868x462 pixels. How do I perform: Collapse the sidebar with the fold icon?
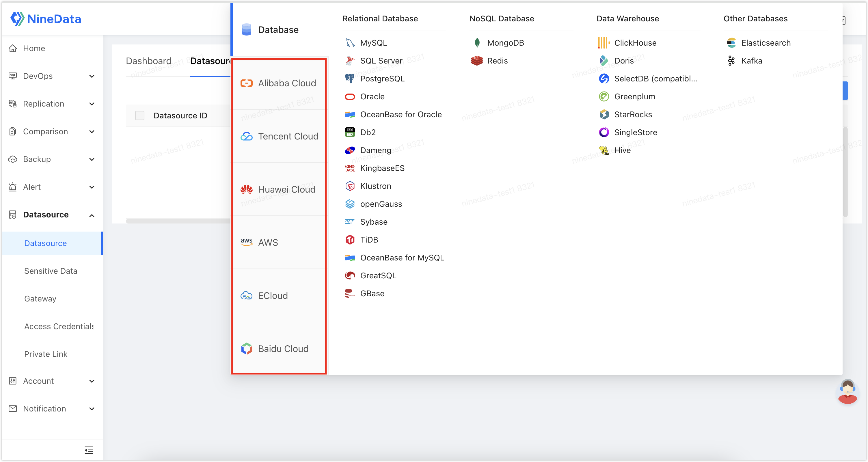click(89, 450)
